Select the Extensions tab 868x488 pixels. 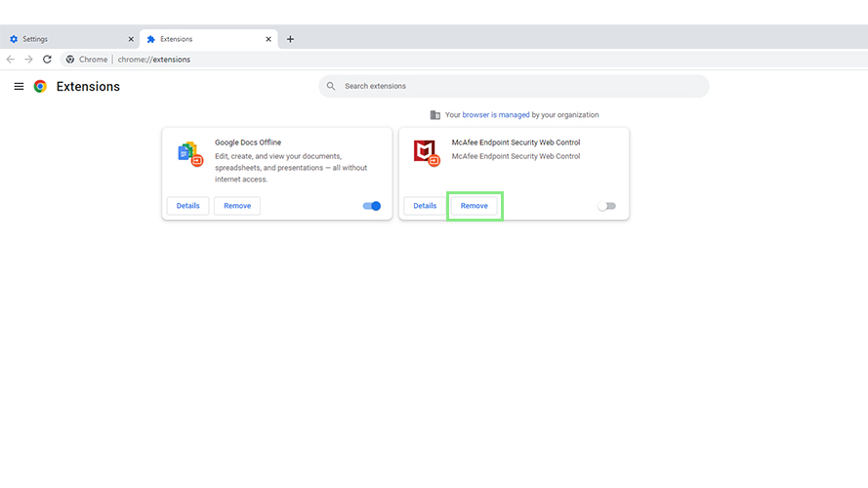pos(209,39)
